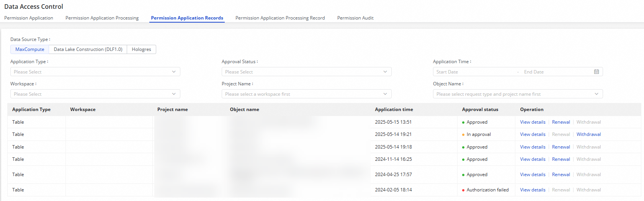The width and height of the screenshot is (644, 201).
Task: Switch to Permission Application tab
Action: pyautogui.click(x=29, y=18)
